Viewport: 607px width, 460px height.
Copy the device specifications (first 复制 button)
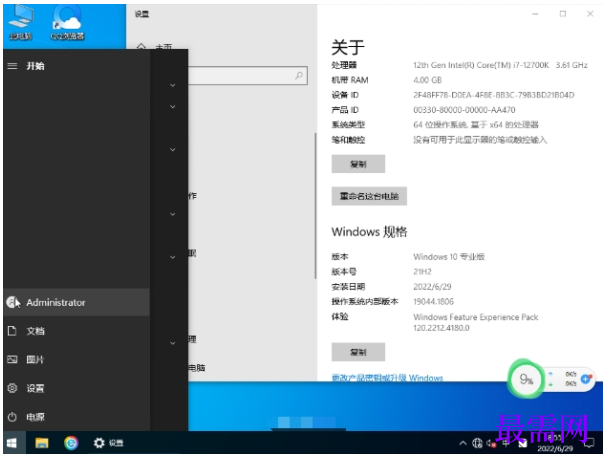pyautogui.click(x=358, y=164)
